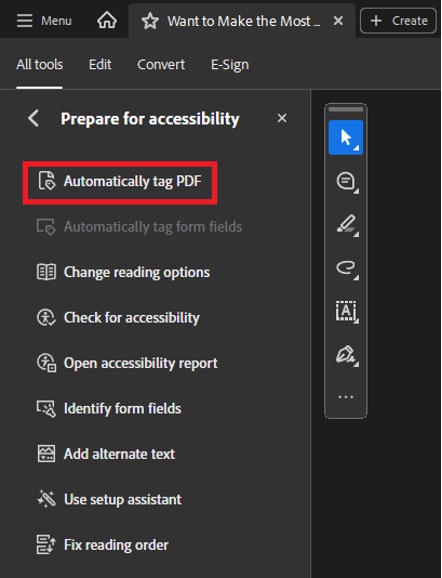Choose the comment bubble tool
Viewport: 442px width, 578px height.
346,182
